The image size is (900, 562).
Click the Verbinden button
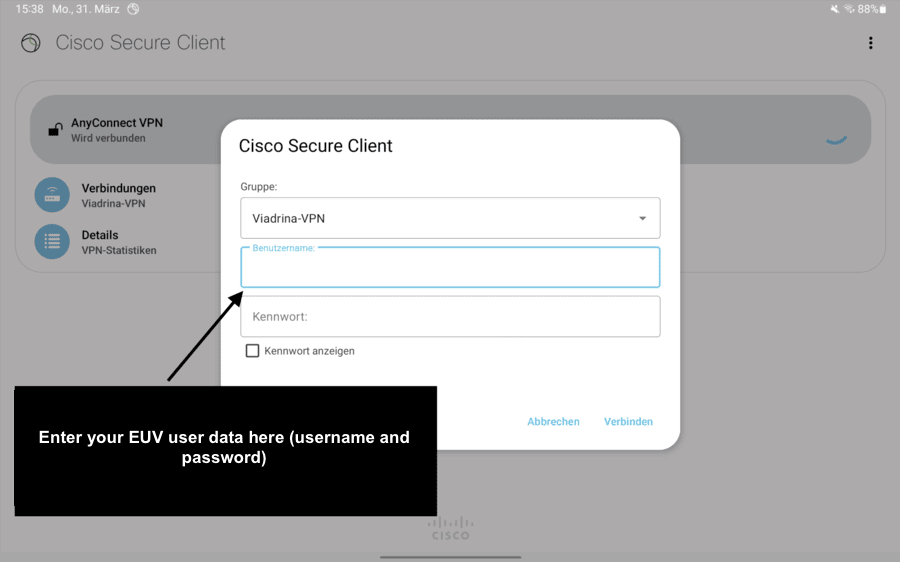pyautogui.click(x=629, y=421)
